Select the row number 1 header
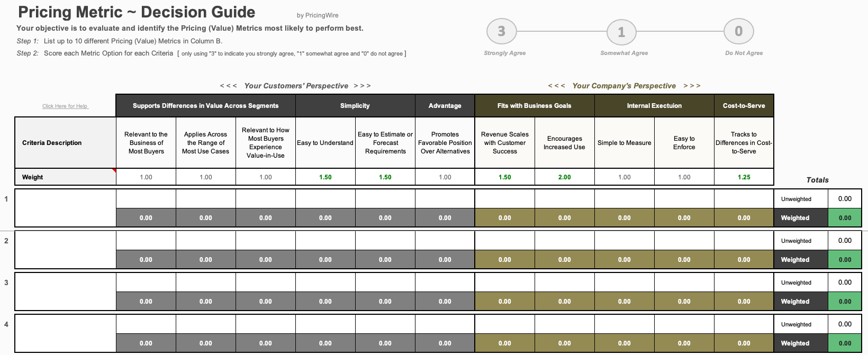Viewport: 868px width, 355px height. pos(6,199)
